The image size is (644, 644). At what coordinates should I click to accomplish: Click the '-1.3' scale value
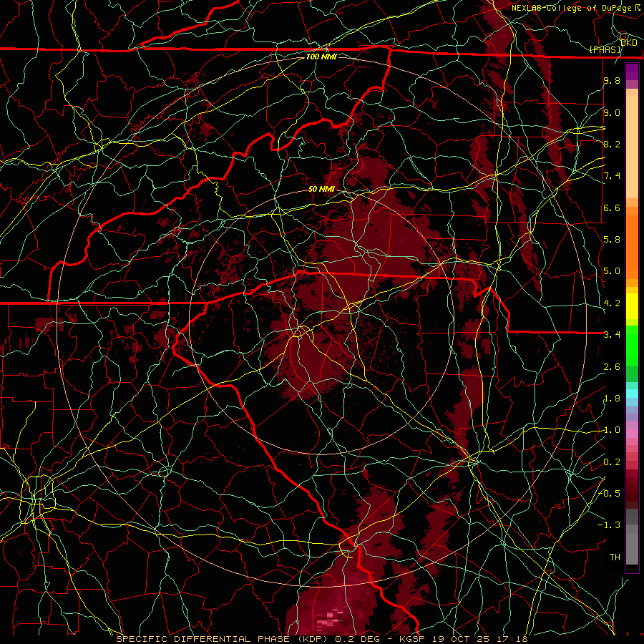[x=610, y=525]
